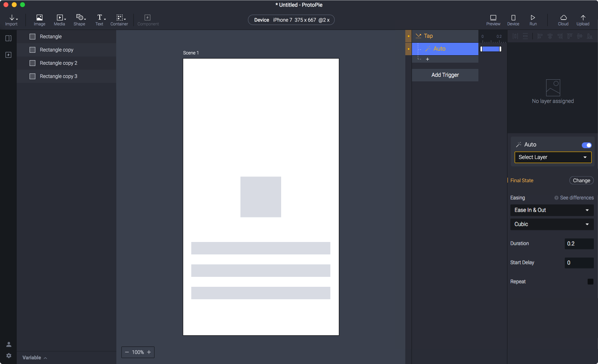Click the Add Trigger button

point(445,75)
